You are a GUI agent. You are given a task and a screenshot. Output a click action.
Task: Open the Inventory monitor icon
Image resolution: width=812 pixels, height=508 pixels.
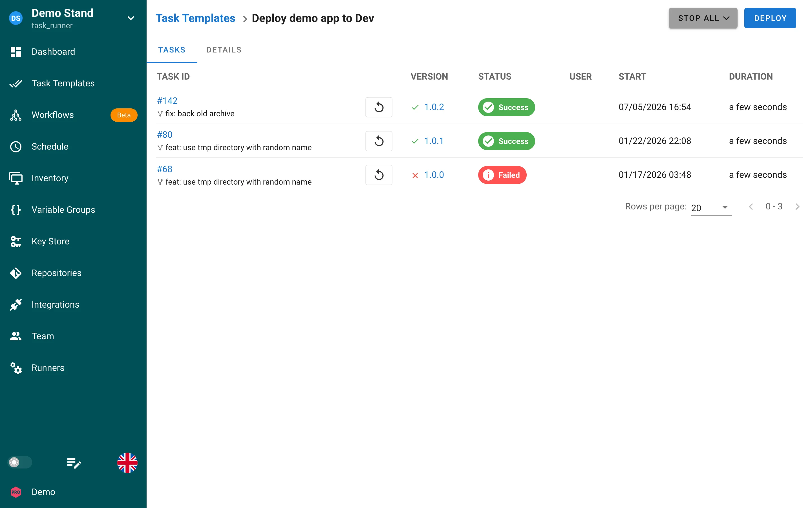16,178
